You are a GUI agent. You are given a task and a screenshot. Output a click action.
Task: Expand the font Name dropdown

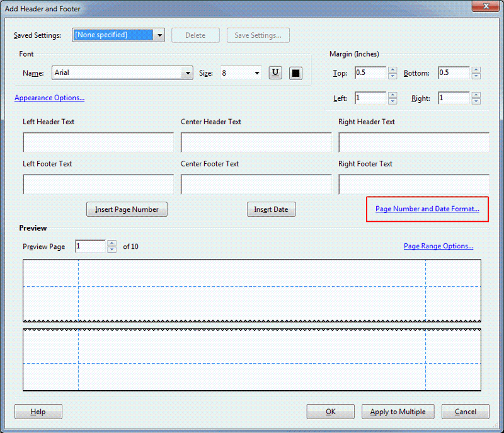[x=187, y=73]
